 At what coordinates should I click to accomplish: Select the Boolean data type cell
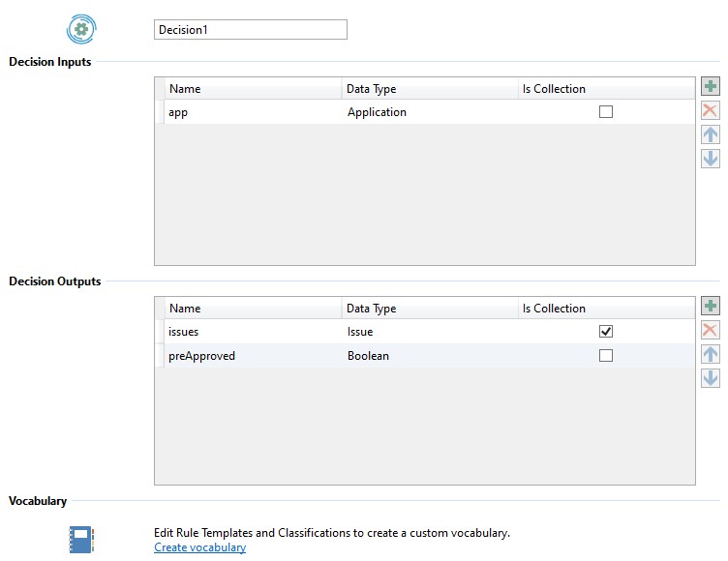pos(368,356)
